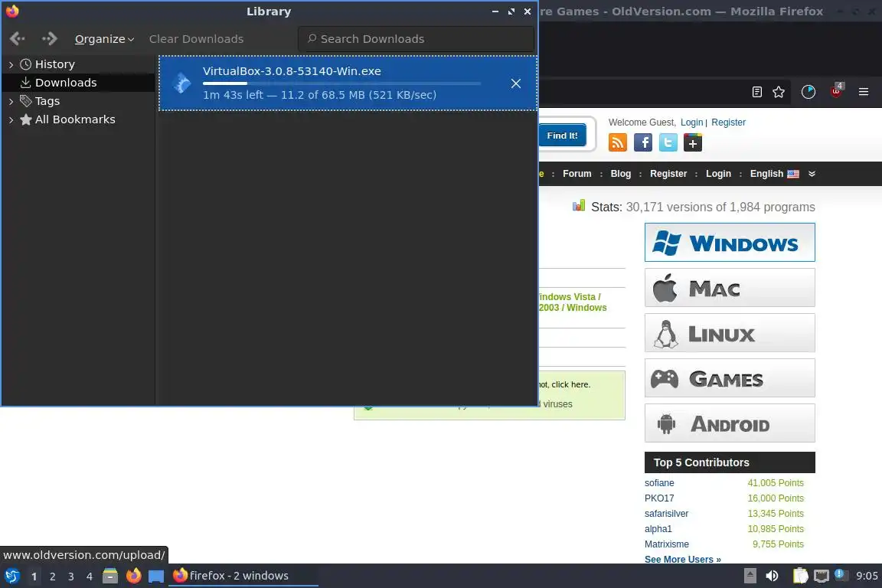Open the Facebook icon
This screenshot has width=882, height=588.
(643, 142)
